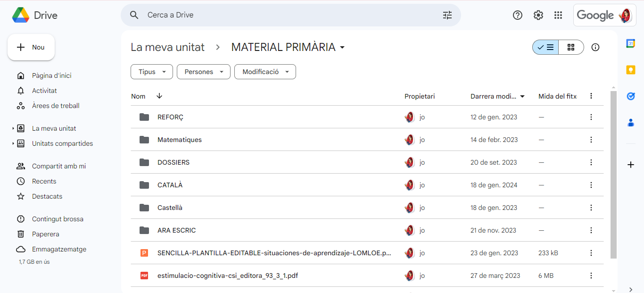
Task: Open the Matematiques folder
Action: (x=179, y=140)
